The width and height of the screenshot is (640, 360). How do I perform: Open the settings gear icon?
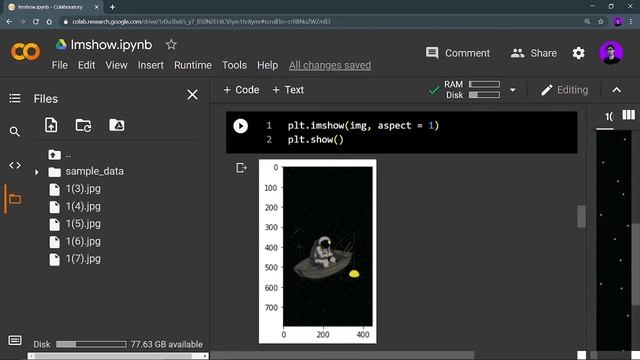(x=578, y=53)
